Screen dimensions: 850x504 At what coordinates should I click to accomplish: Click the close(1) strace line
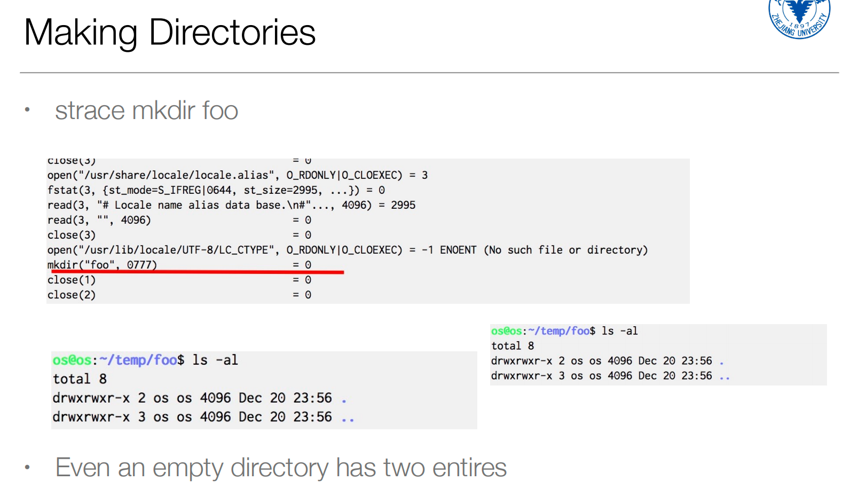[179, 280]
